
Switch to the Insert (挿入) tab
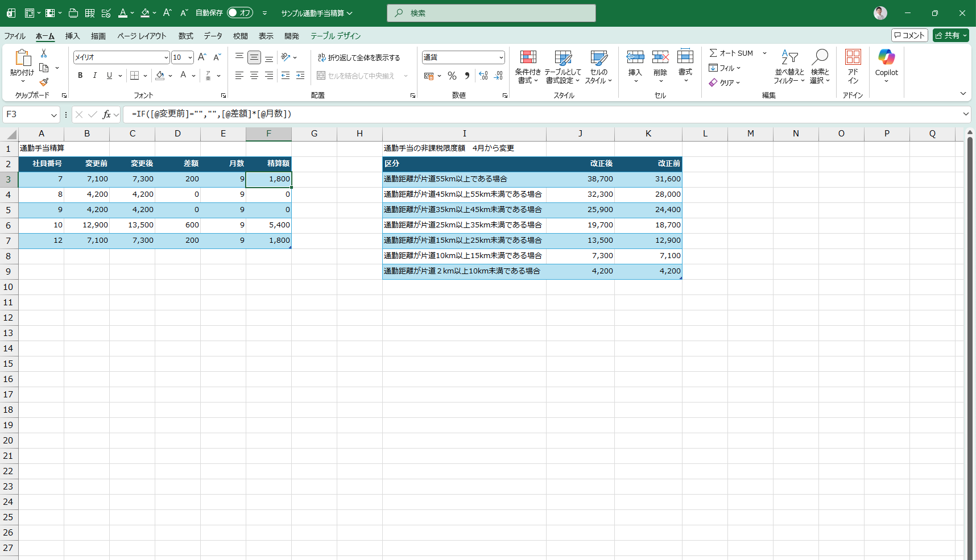point(72,36)
